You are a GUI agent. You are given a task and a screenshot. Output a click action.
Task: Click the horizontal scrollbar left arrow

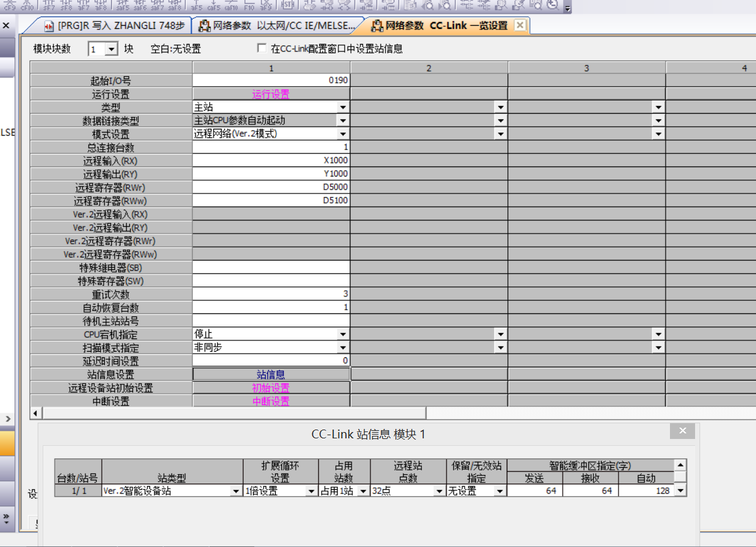(x=36, y=413)
